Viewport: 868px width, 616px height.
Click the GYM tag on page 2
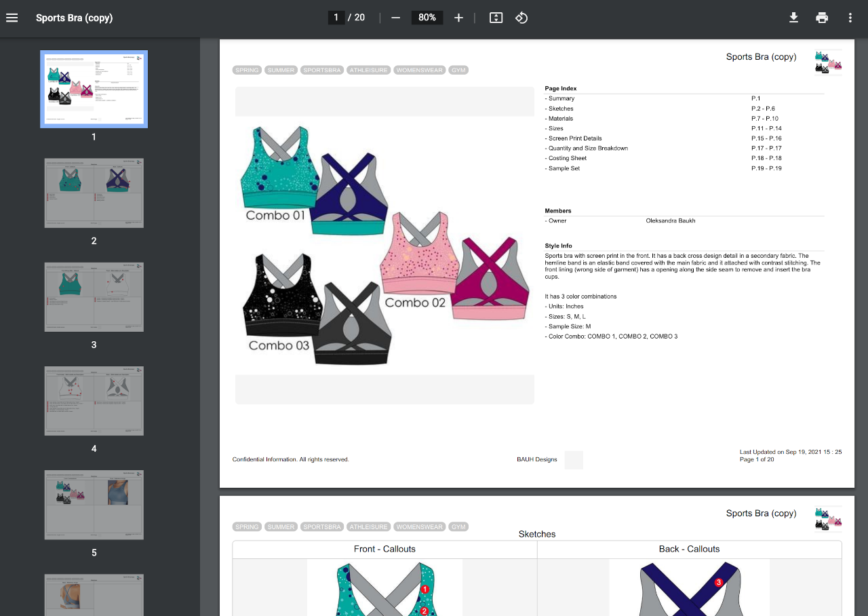click(459, 526)
